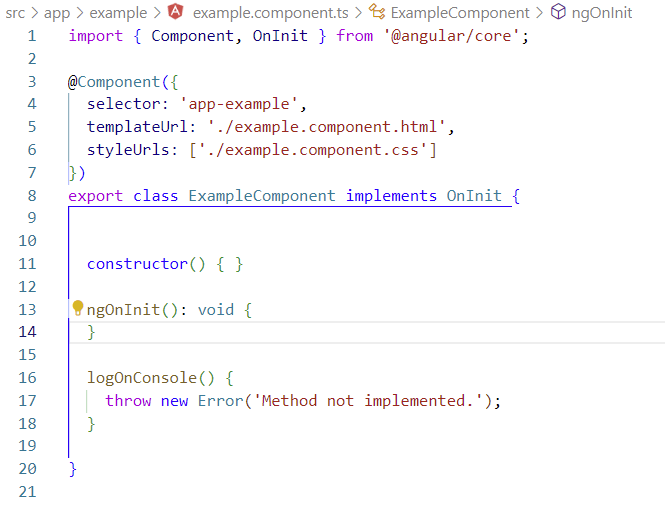Open the 'src' breadcrumb segment

(x=15, y=13)
